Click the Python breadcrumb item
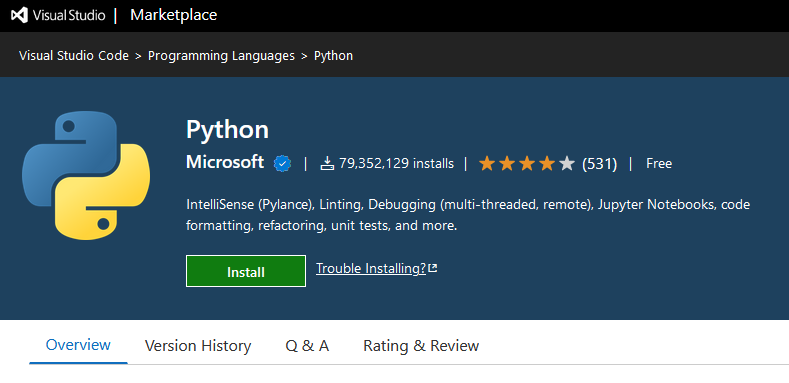 333,56
